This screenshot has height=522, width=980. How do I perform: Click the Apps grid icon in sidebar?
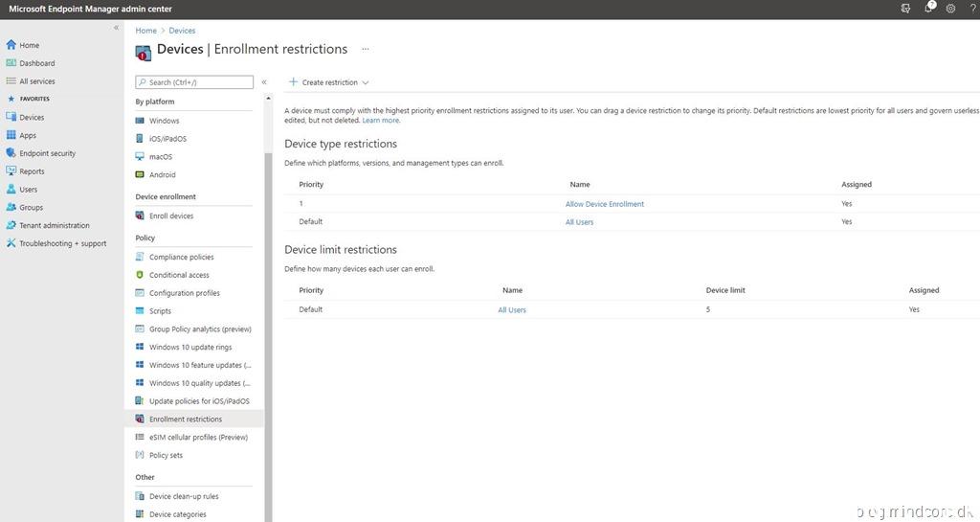11,135
